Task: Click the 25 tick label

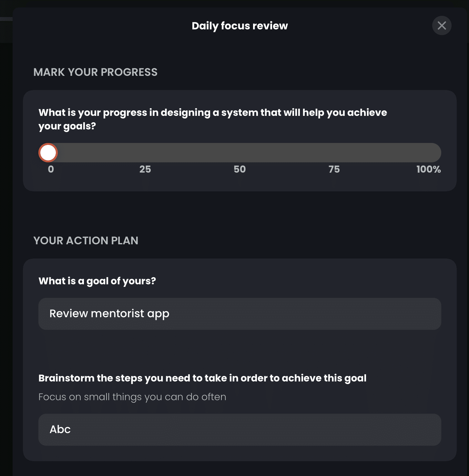Action: coord(145,169)
